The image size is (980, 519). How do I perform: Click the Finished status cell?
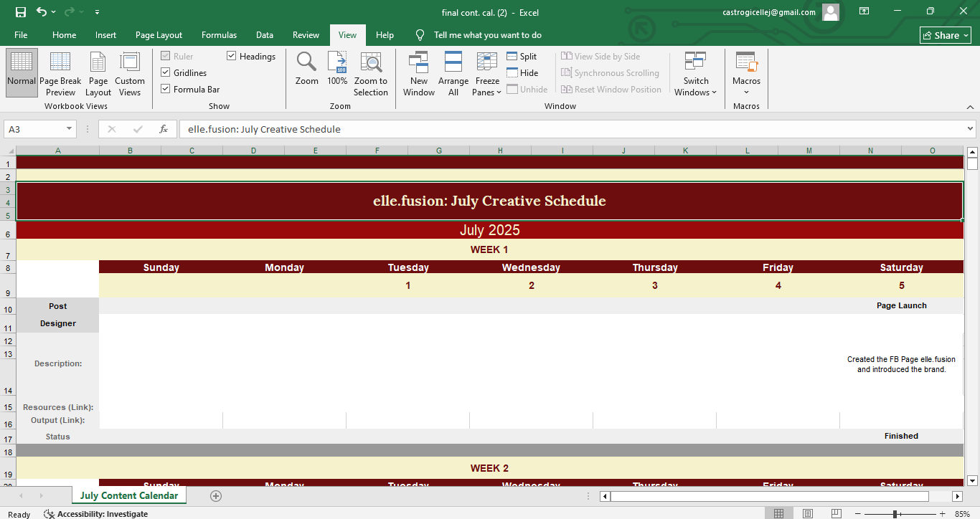click(x=901, y=436)
